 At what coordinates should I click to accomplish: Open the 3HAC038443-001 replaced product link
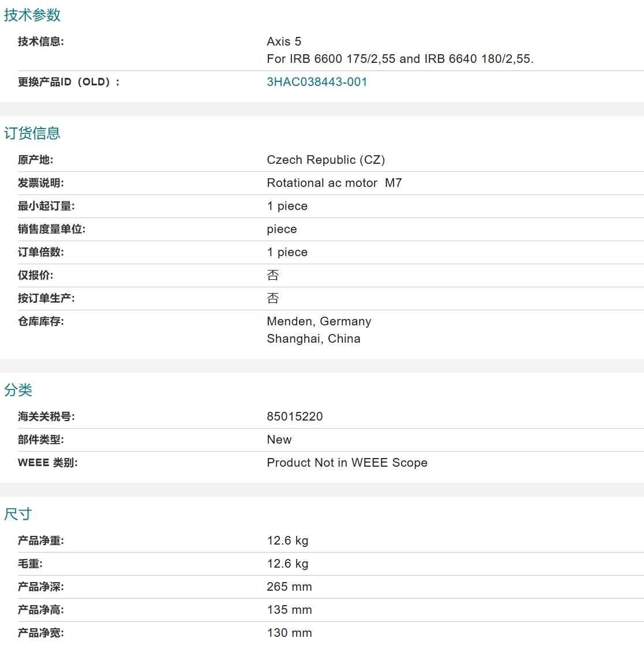click(x=317, y=82)
